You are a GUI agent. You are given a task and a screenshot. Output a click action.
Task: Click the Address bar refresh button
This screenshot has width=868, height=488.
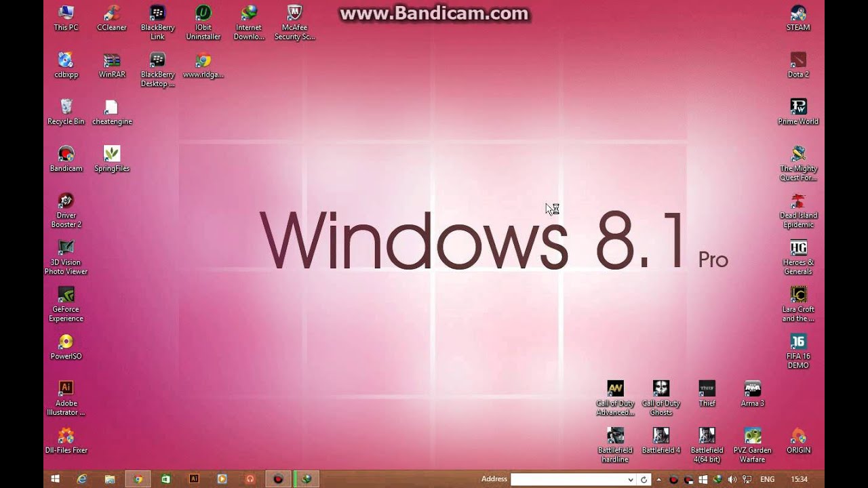click(x=644, y=479)
